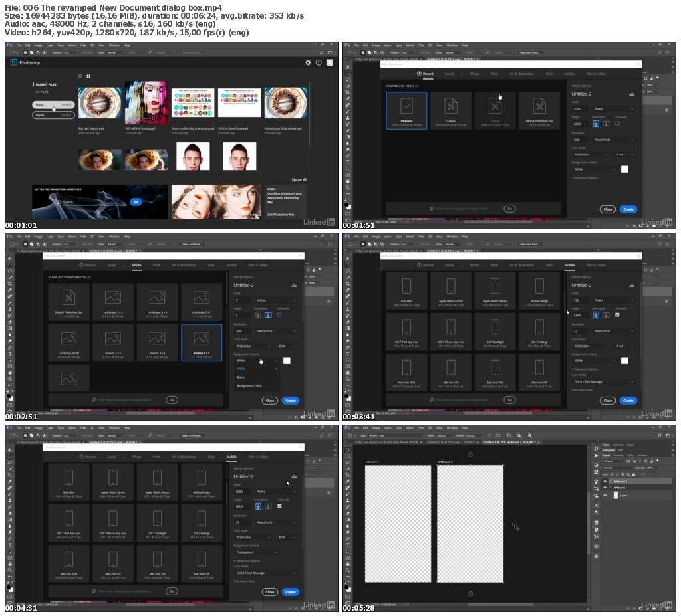Click the help question mark icon on Start screen
This screenshot has width=681, height=616.
[x=319, y=62]
